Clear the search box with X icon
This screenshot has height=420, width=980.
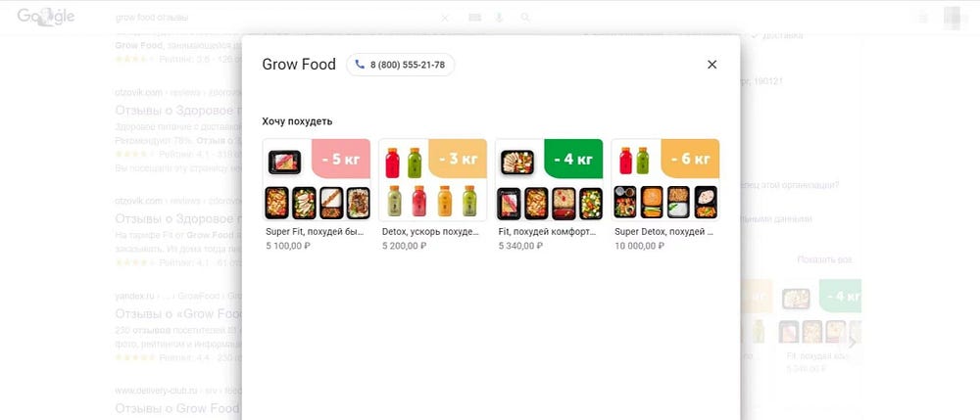[444, 18]
